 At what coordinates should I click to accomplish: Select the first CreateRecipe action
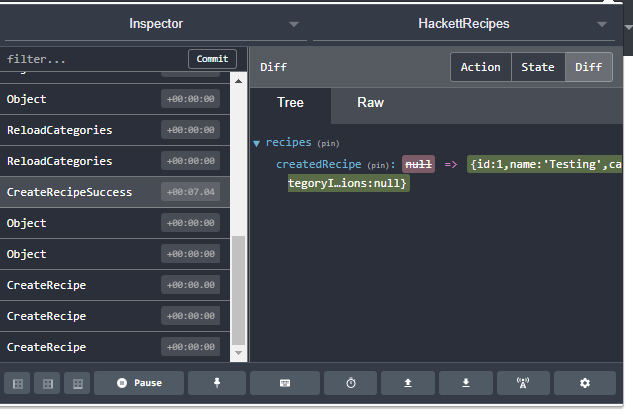click(x=115, y=285)
